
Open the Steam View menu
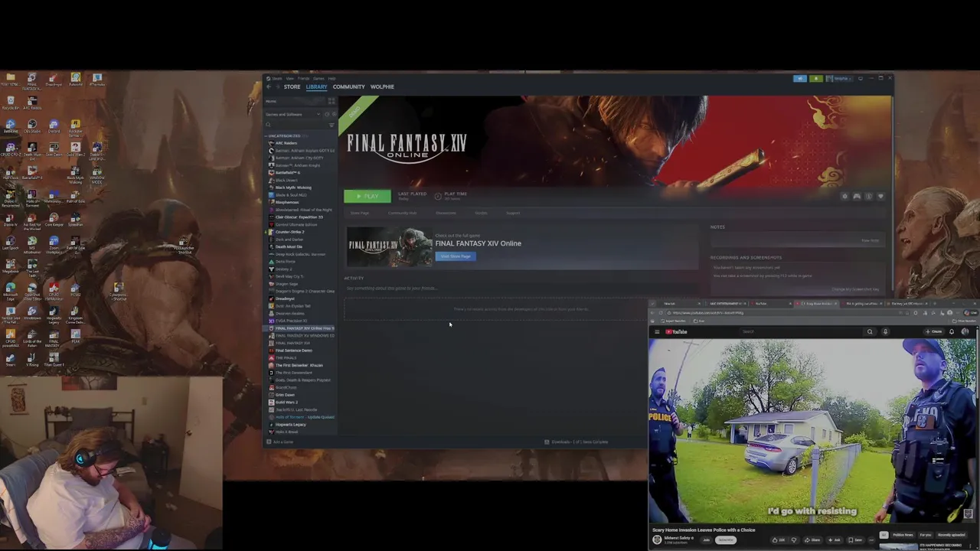(289, 78)
